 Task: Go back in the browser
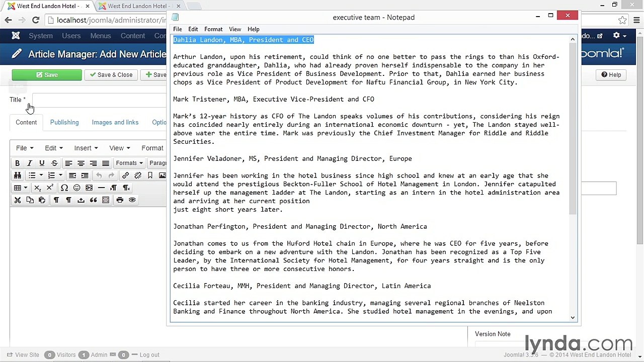pyautogui.click(x=8, y=20)
